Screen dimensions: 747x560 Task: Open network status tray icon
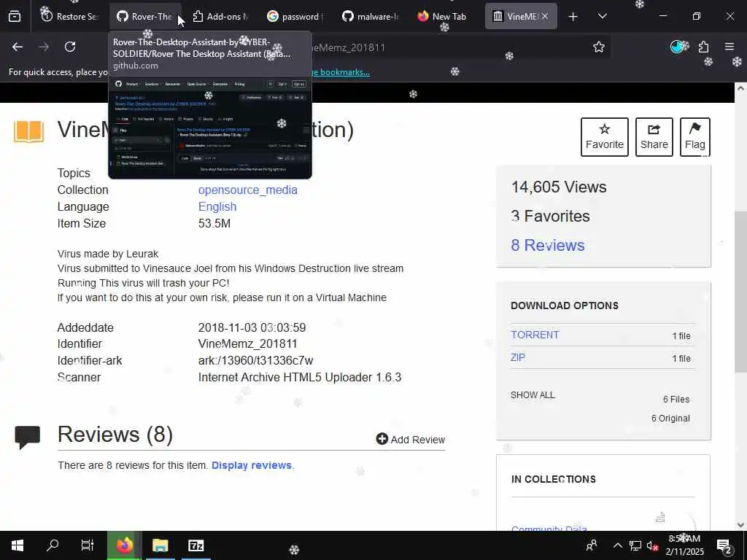point(635,545)
